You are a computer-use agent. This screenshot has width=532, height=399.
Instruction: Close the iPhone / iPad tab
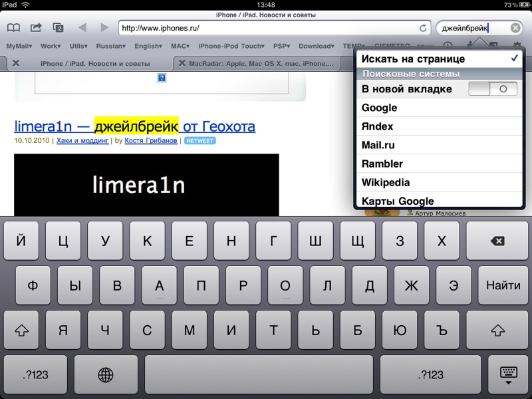click(x=15, y=63)
